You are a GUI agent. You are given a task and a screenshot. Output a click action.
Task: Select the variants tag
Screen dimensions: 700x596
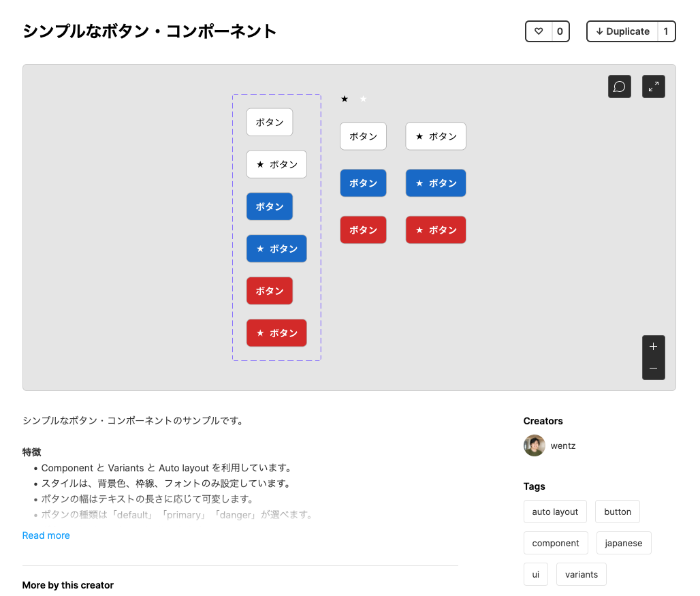582,574
